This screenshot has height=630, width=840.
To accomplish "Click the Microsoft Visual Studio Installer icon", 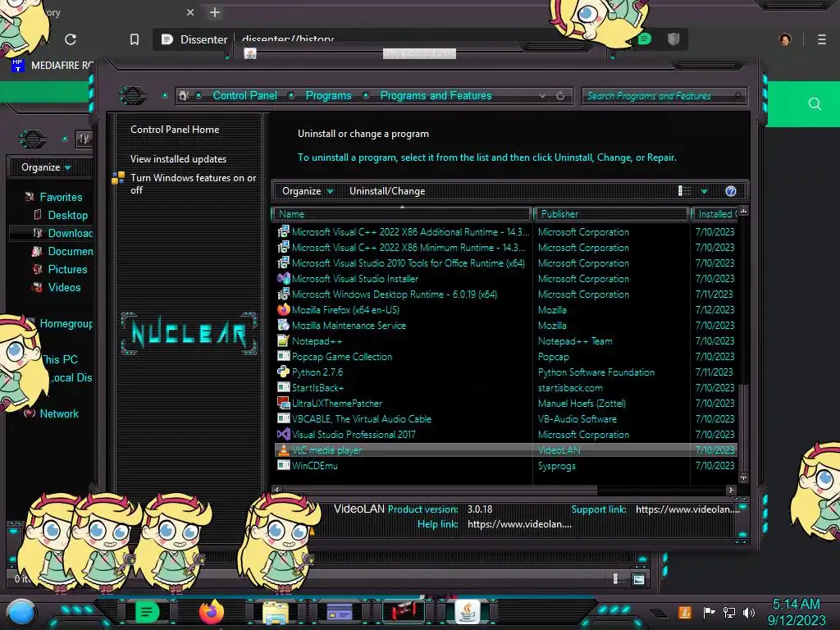I will (x=283, y=279).
